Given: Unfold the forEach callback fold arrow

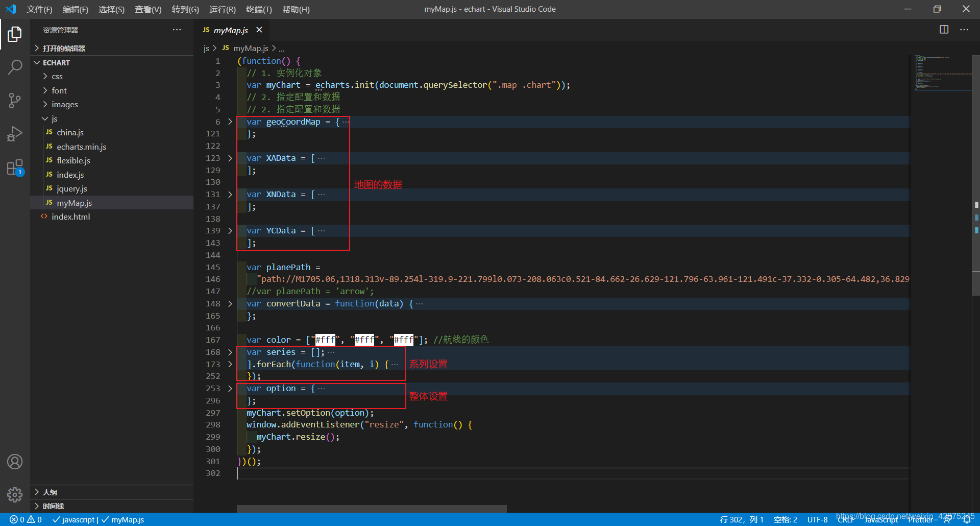Looking at the screenshot, I should coord(230,364).
